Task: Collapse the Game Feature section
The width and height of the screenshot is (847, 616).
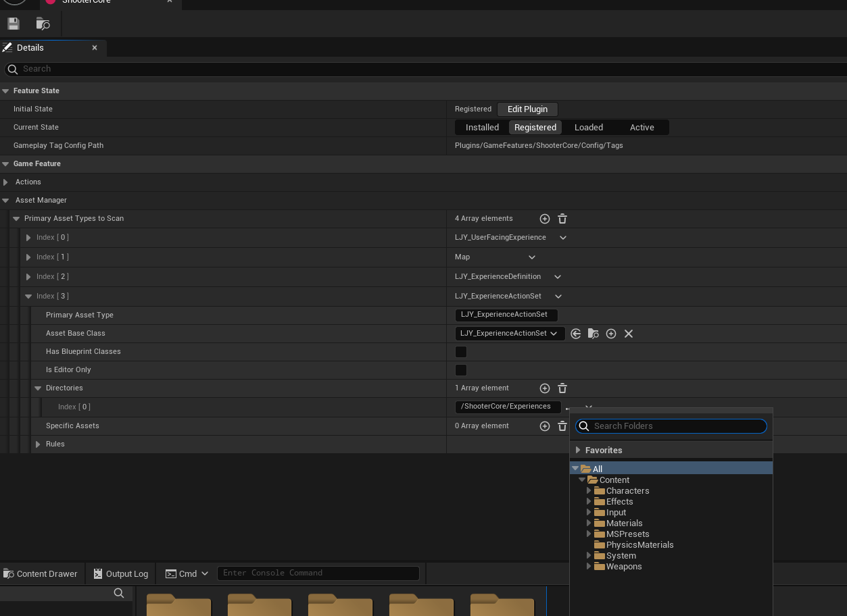Action: point(5,164)
